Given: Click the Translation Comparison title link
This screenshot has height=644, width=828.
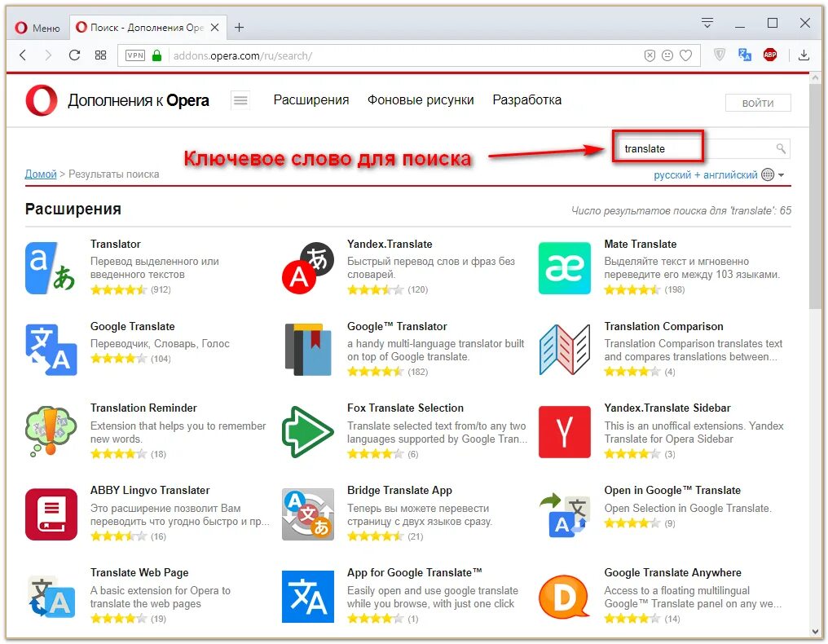Looking at the screenshot, I should tap(663, 327).
